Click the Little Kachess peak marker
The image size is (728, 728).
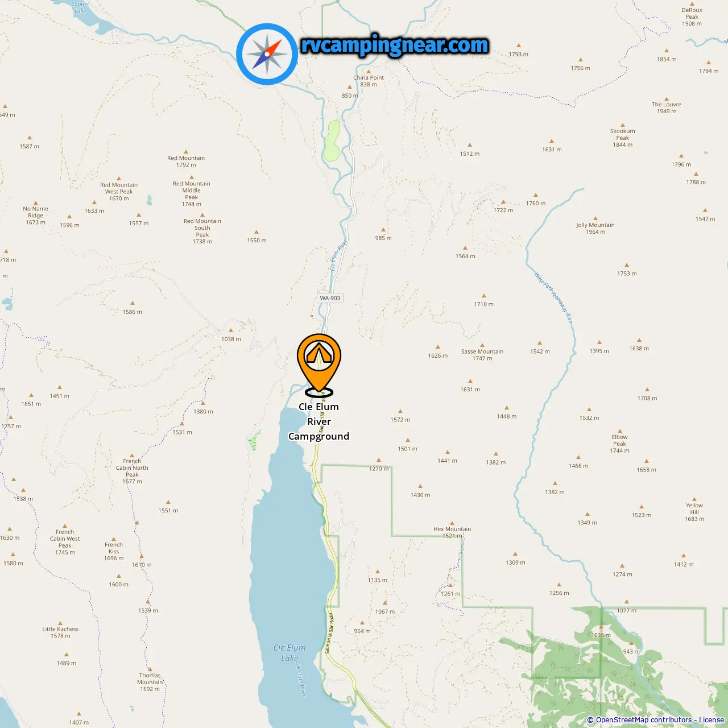point(60,623)
